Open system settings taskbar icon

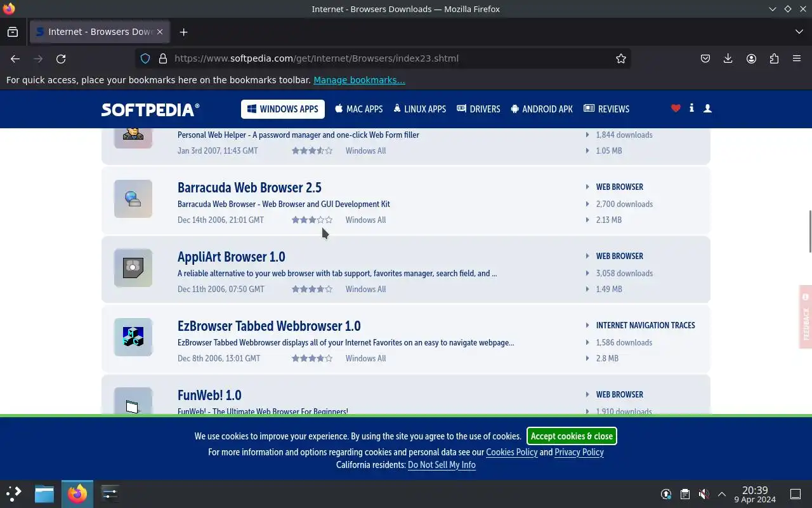pos(110,493)
